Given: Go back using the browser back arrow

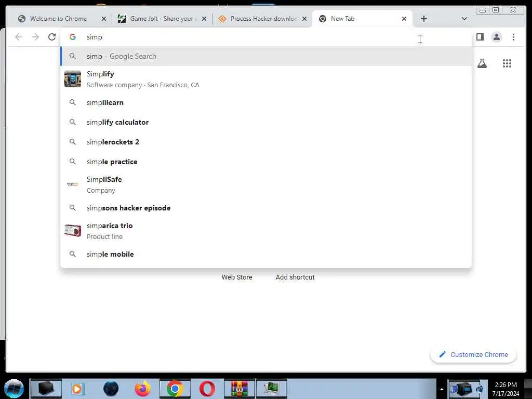Looking at the screenshot, I should 19,37.
